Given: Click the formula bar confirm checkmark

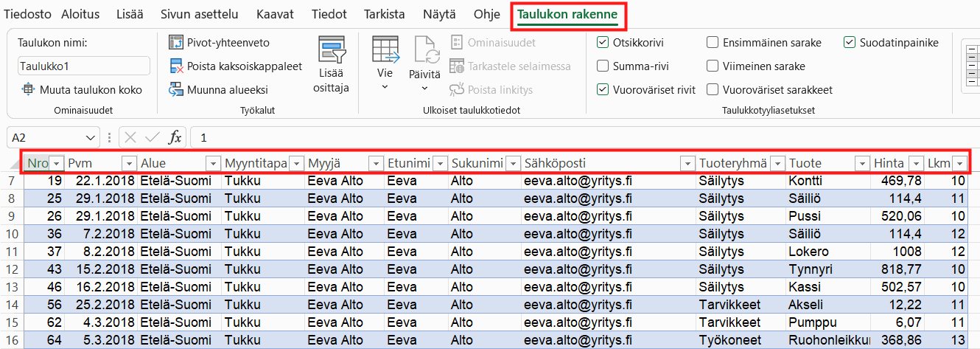Looking at the screenshot, I should (153, 137).
